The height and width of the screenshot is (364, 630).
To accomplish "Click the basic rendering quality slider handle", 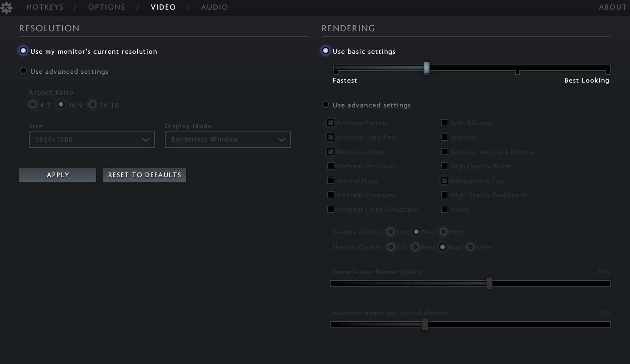I will pyautogui.click(x=427, y=68).
